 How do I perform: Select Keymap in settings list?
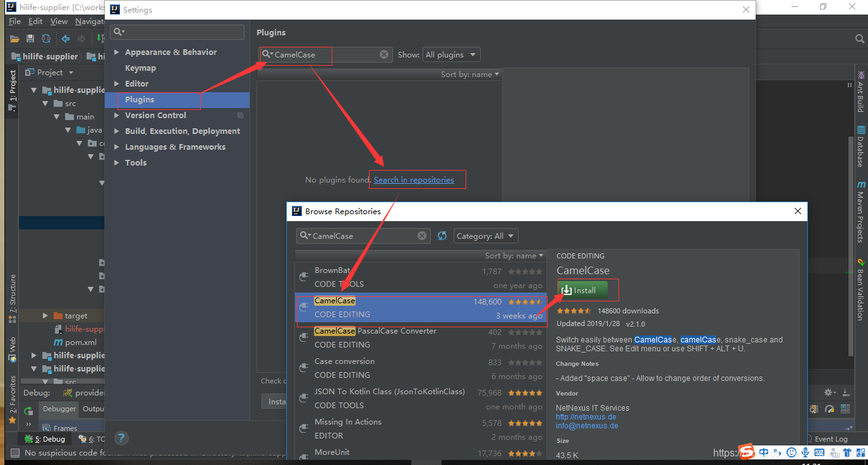[140, 68]
